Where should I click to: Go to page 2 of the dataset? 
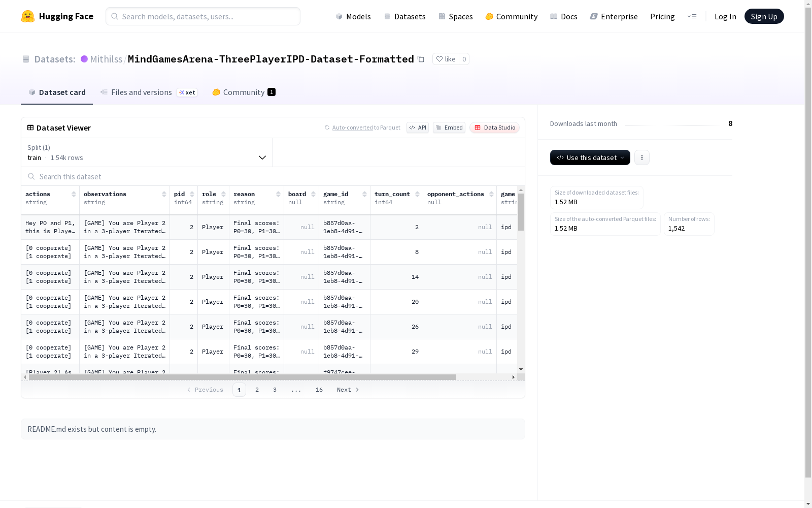point(257,390)
